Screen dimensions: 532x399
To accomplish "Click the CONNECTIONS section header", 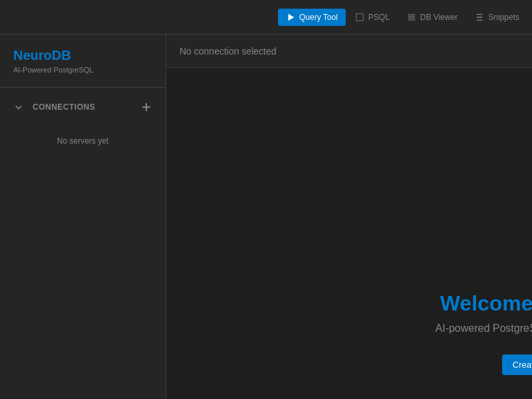I will pyautogui.click(x=64, y=107).
